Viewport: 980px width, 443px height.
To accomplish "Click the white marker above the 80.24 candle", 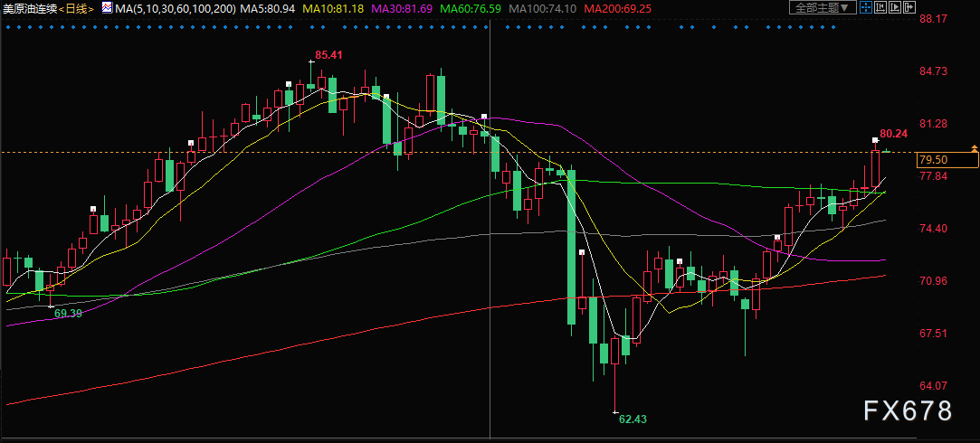I will click(x=875, y=140).
